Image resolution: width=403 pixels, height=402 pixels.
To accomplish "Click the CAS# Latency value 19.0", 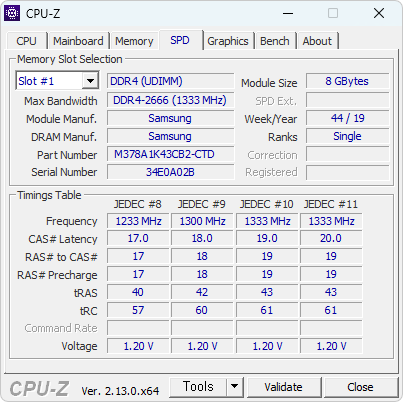I will click(267, 239).
